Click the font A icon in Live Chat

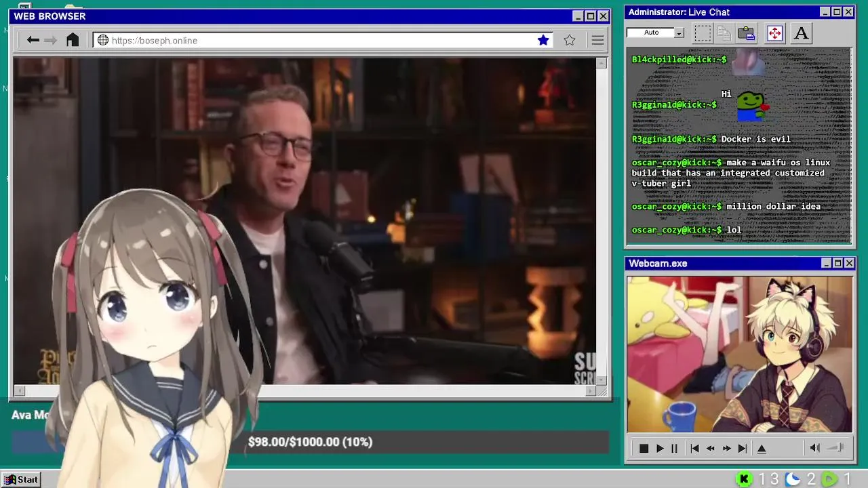[x=801, y=33]
